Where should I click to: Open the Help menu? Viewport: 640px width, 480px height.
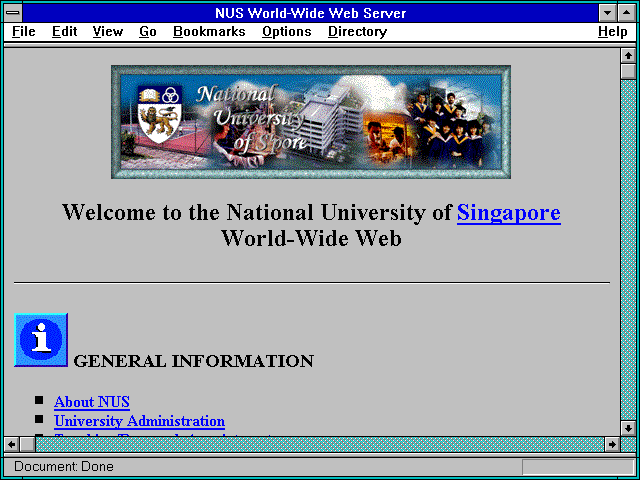(x=613, y=32)
